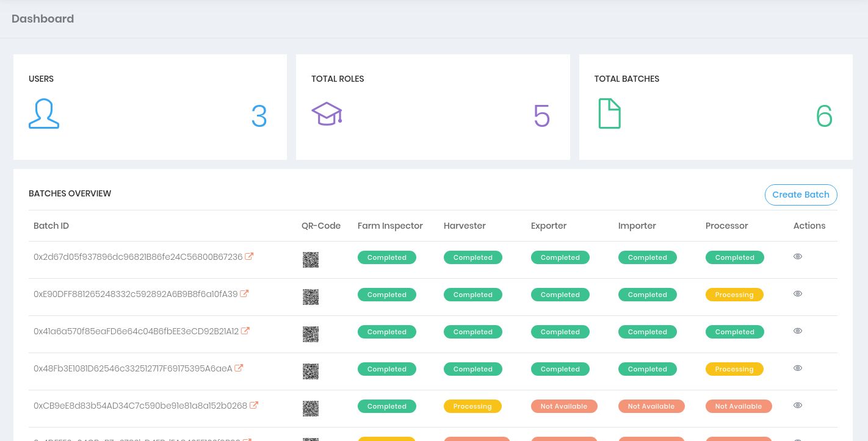Click the Processor column header
This screenshot has height=441, width=868.
tap(727, 226)
